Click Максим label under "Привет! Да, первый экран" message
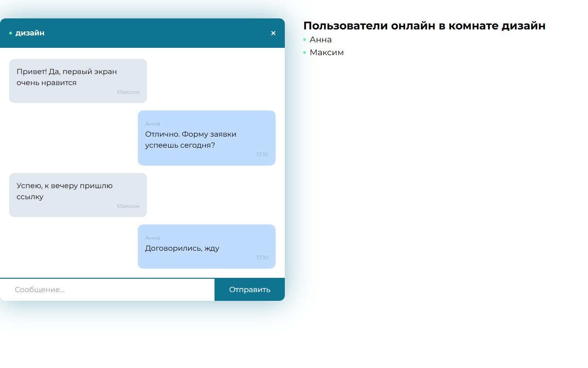588x368 pixels. [128, 92]
